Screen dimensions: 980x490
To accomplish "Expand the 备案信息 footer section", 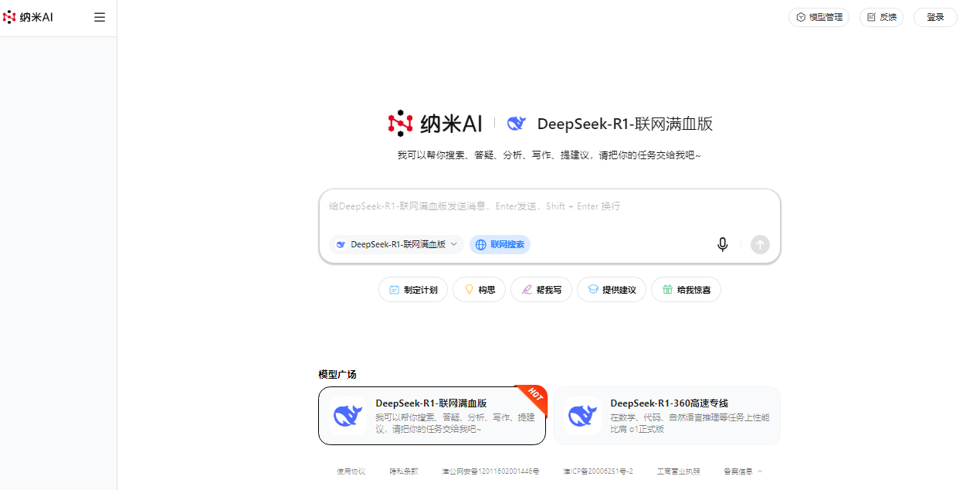I will click(x=743, y=471).
